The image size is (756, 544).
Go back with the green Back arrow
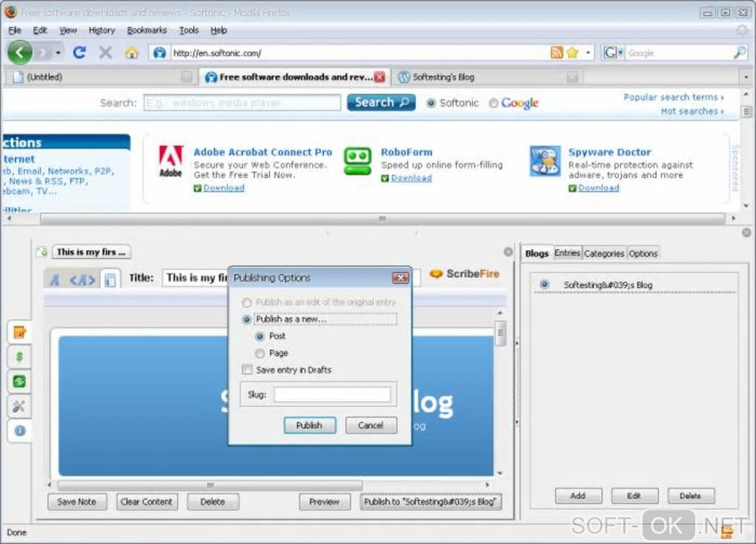20,52
